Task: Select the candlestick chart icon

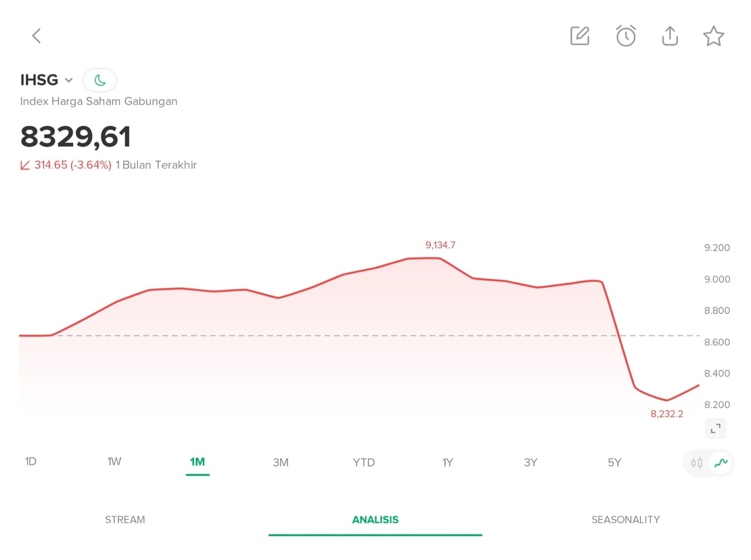Action: (698, 462)
